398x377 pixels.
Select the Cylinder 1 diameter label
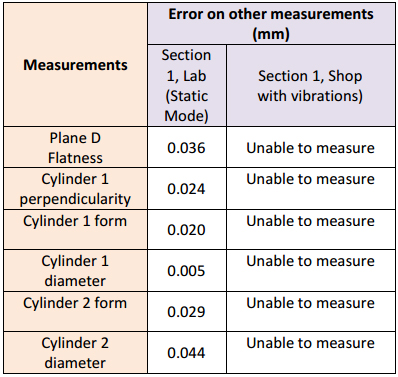(75, 271)
